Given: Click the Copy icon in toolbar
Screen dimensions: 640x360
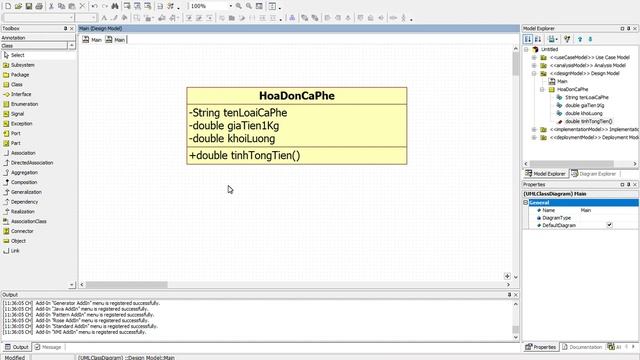Looking at the screenshot, I should [x=62, y=6].
